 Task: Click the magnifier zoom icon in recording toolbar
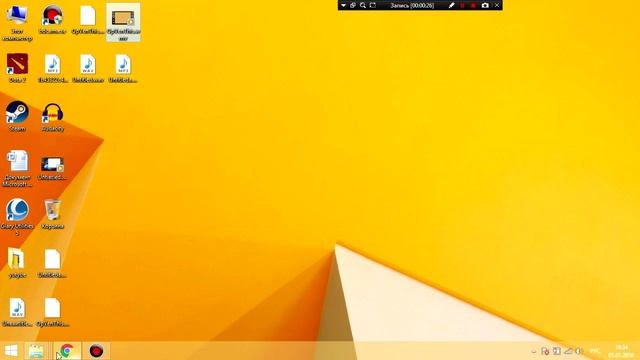[362, 5]
